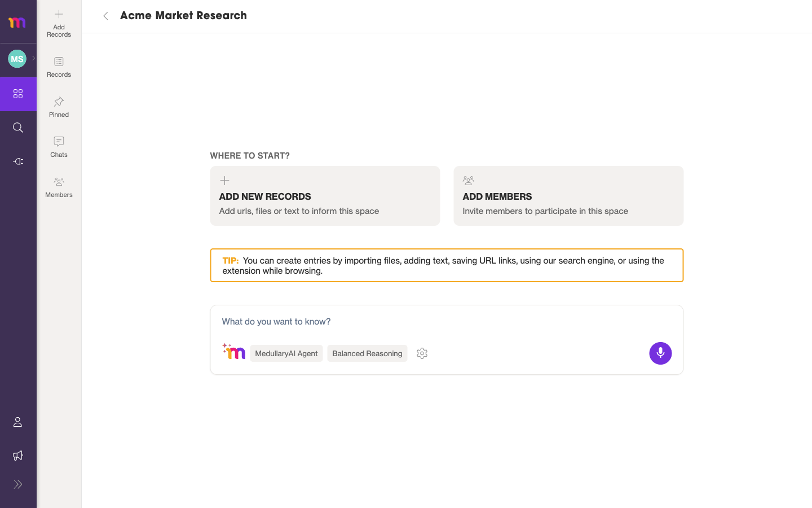Open the spaces grid icon in the sidebar
The width and height of the screenshot is (812, 508).
tap(18, 94)
